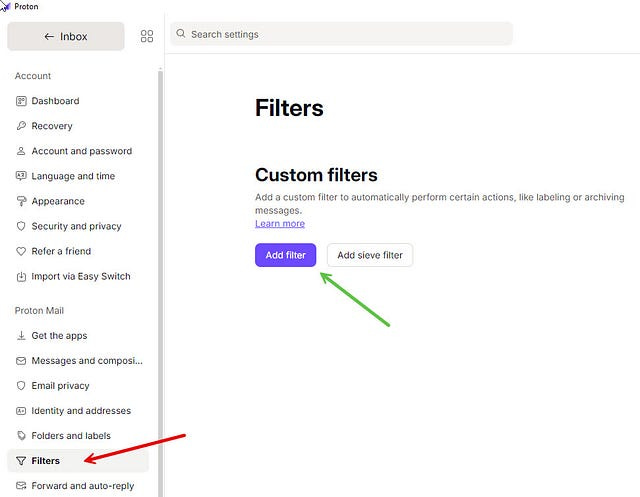
Task: Select Messages and composing entry
Action: [78, 361]
